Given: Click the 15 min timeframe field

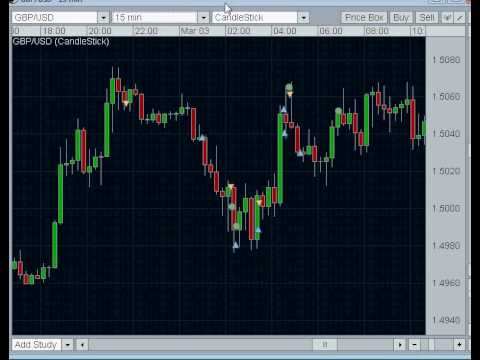Looking at the screenshot, I should point(155,17).
